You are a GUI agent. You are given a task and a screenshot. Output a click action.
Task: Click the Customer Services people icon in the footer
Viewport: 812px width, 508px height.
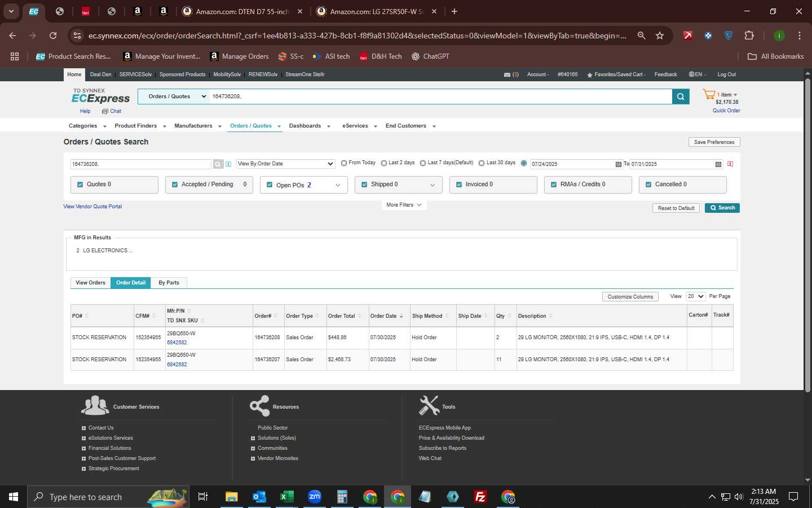(x=95, y=405)
